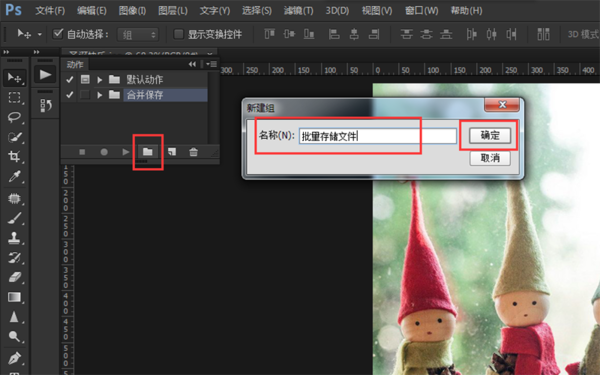The image size is (600, 375).
Task: Open the auto-select 组 dropdown
Action: (138, 34)
